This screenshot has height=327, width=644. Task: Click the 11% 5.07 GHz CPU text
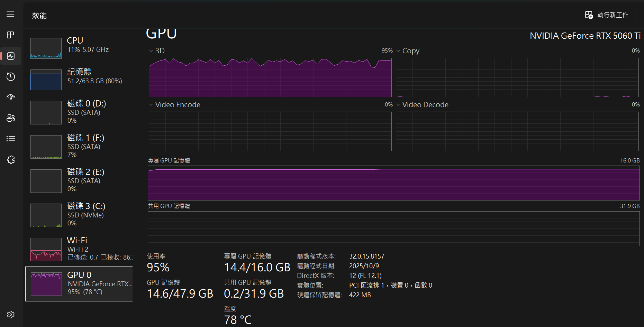(88, 49)
